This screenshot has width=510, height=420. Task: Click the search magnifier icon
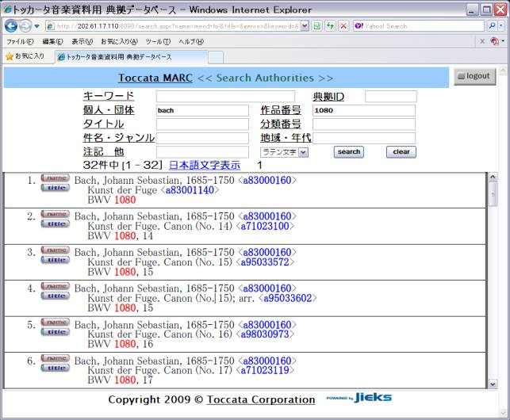[492, 25]
